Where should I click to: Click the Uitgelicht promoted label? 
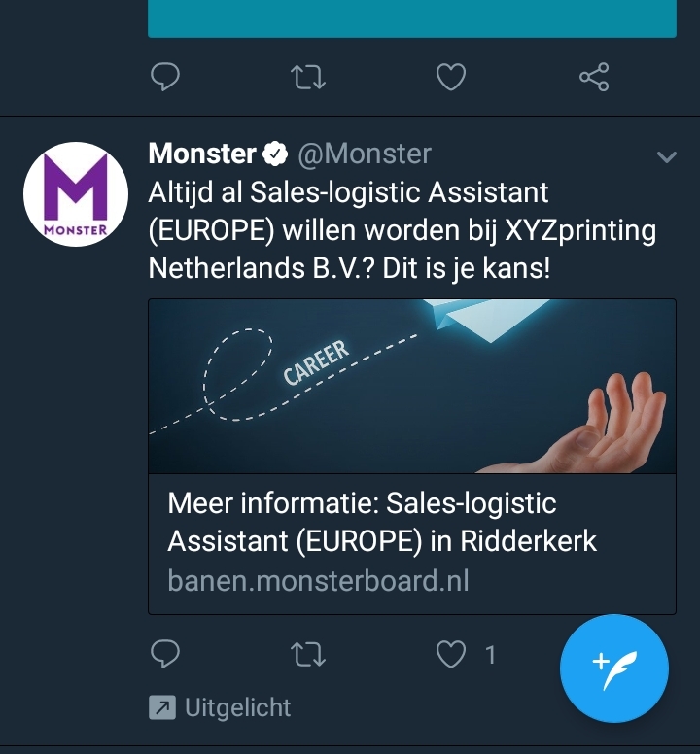[x=237, y=707]
